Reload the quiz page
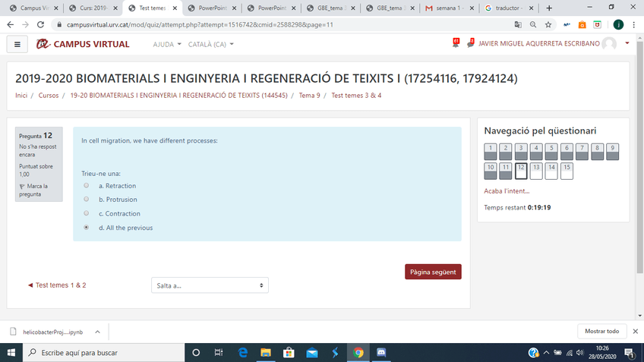Screen dimensions: 644x362 40,24
